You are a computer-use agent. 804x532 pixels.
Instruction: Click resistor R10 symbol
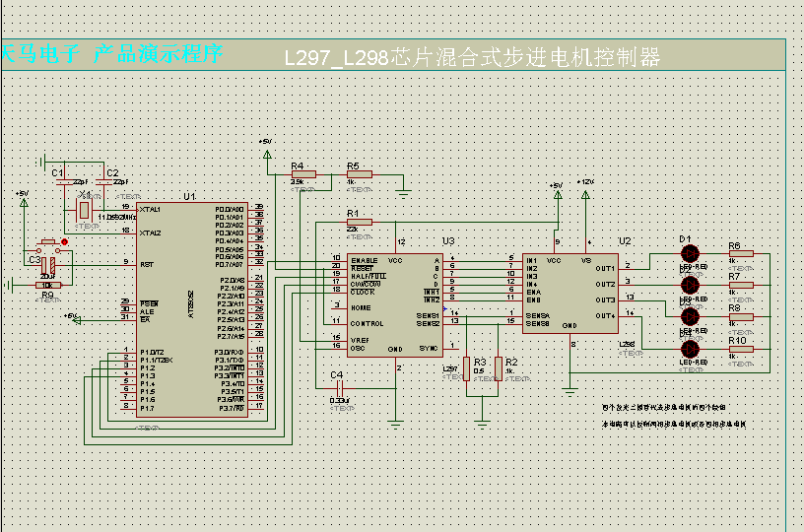741,349
